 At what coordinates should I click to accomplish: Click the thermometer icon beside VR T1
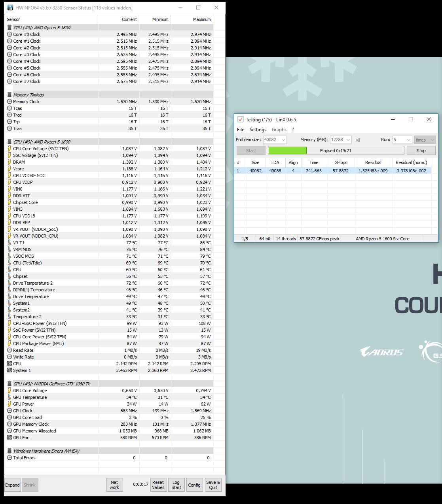9,243
